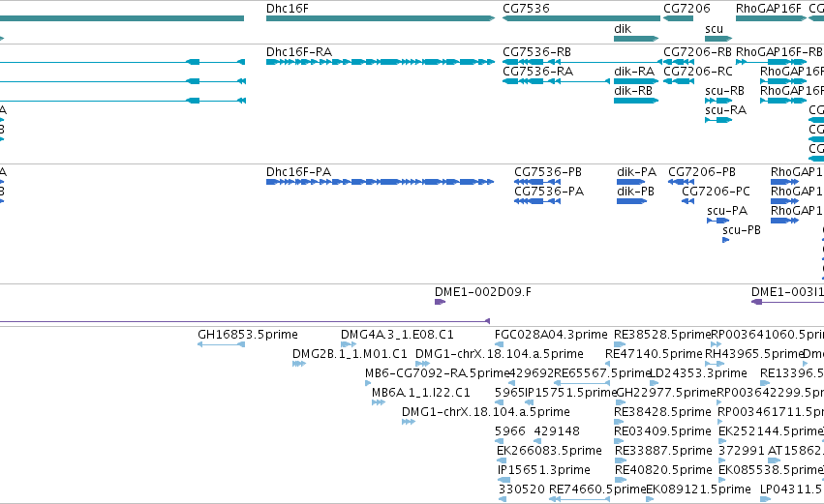824x504 pixels.
Task: Click the scu-PA protein feature
Action: (x=717, y=221)
